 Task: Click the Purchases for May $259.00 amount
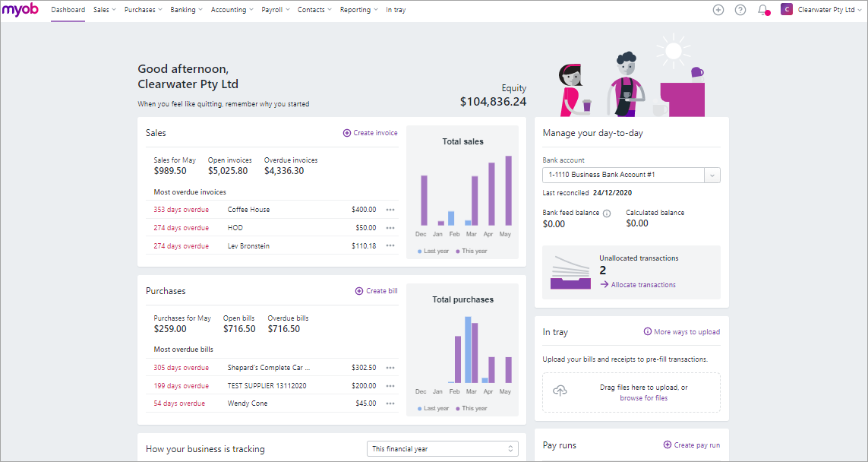pos(170,329)
